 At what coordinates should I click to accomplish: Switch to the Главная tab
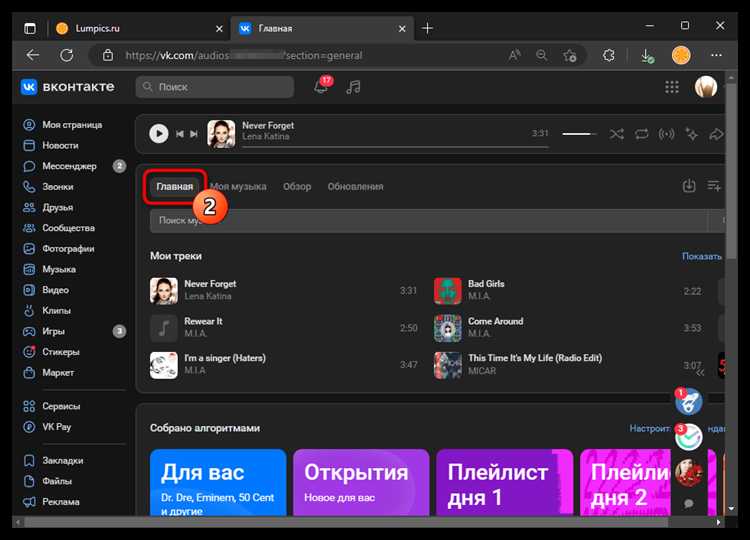point(175,187)
